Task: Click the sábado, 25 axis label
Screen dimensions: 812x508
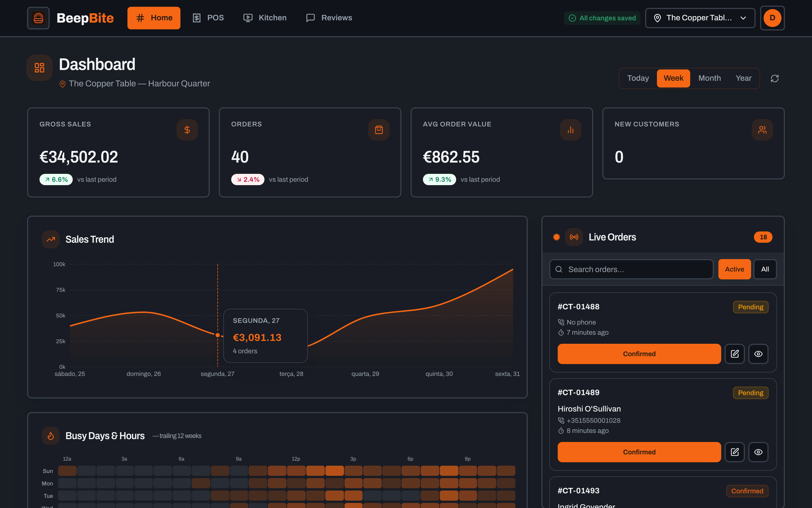Action: (70, 374)
